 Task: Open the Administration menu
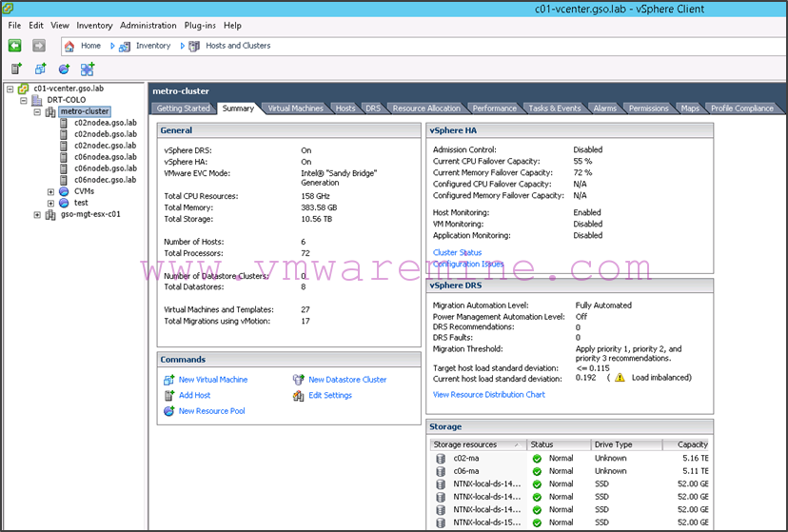[x=148, y=25]
